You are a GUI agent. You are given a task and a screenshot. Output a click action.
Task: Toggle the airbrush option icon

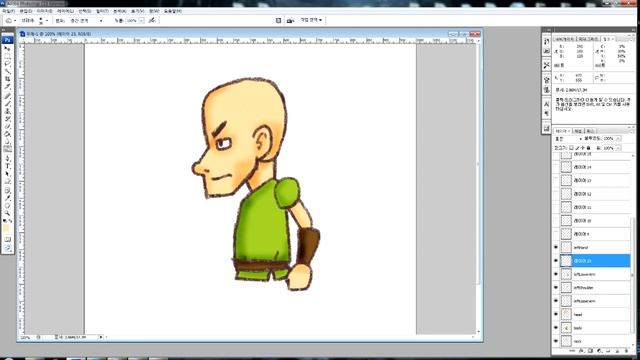click(x=152, y=20)
